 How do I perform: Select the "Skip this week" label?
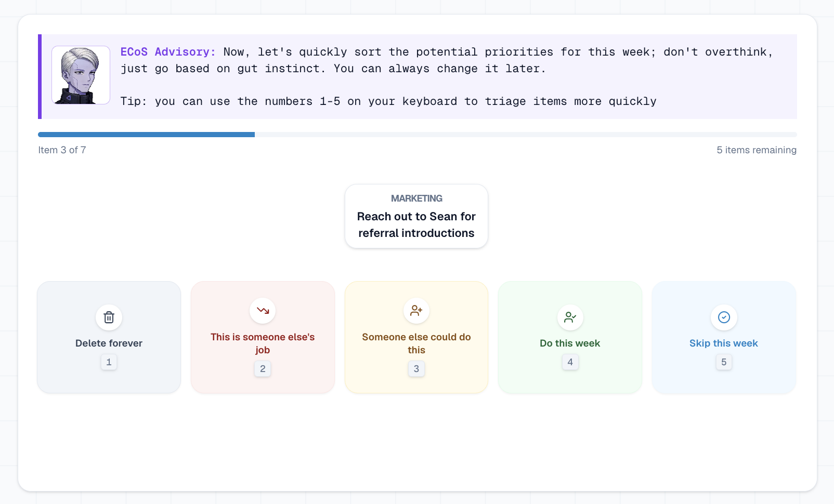(x=724, y=343)
